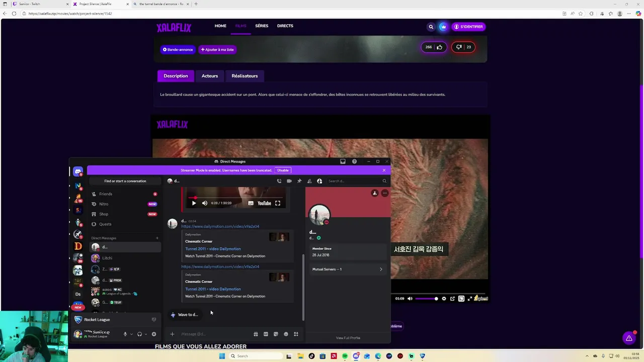The height and width of the screenshot is (362, 644).
Task: Expand microphone input options arrow in Discord
Action: click(x=131, y=334)
